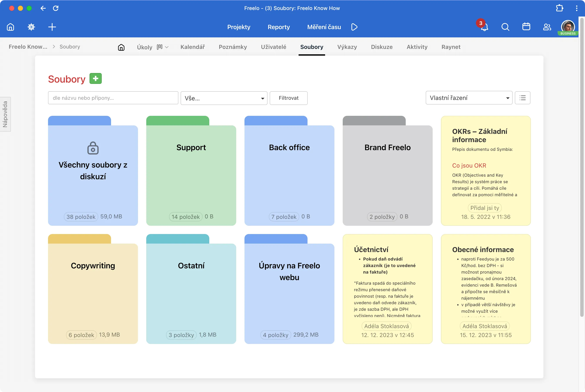The image size is (585, 392).
Task: Focus the file name search field
Action: tap(113, 98)
